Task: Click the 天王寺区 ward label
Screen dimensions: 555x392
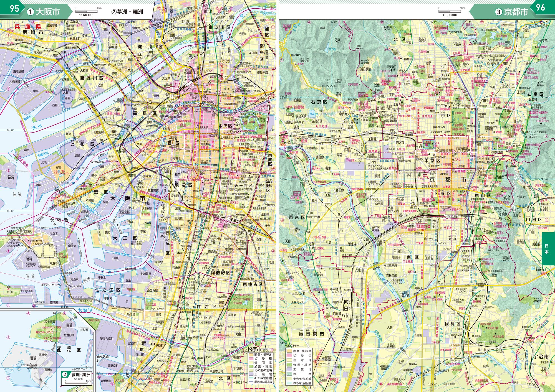Action: [243, 185]
